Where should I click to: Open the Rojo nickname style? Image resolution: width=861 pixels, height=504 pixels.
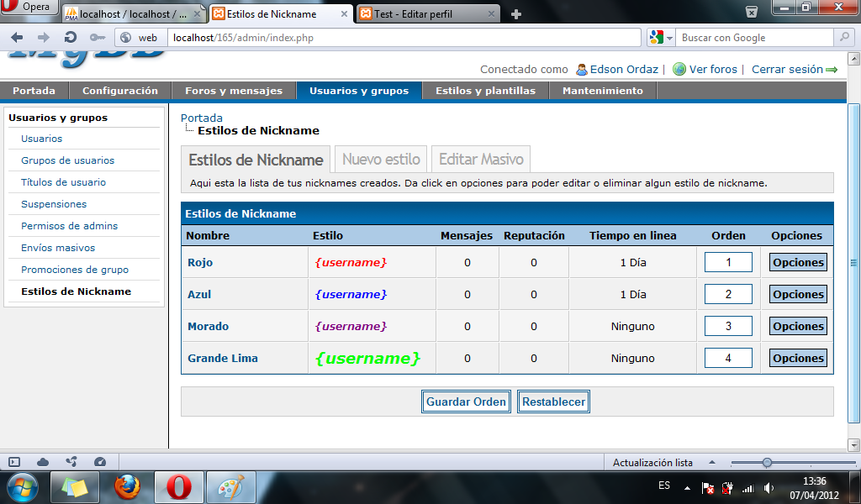[x=200, y=263]
